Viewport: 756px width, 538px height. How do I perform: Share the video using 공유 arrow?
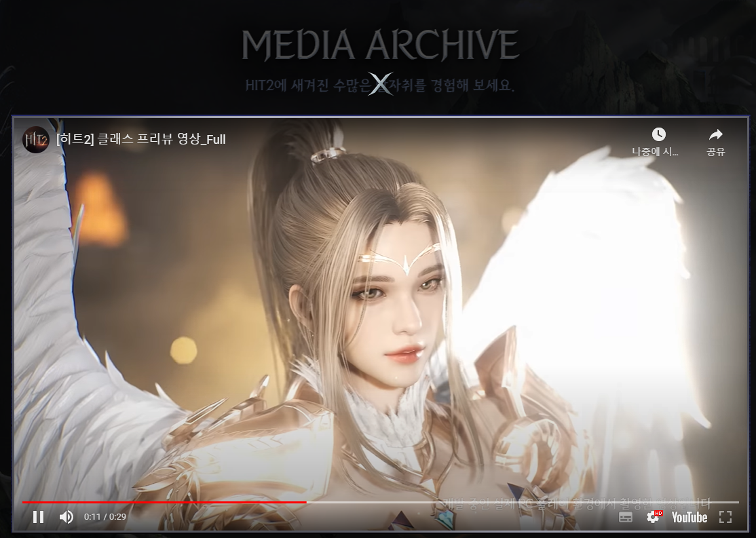(716, 142)
